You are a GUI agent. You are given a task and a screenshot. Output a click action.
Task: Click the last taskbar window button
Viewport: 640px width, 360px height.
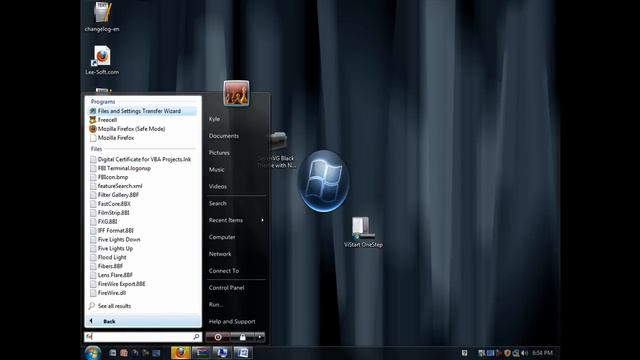click(x=242, y=353)
